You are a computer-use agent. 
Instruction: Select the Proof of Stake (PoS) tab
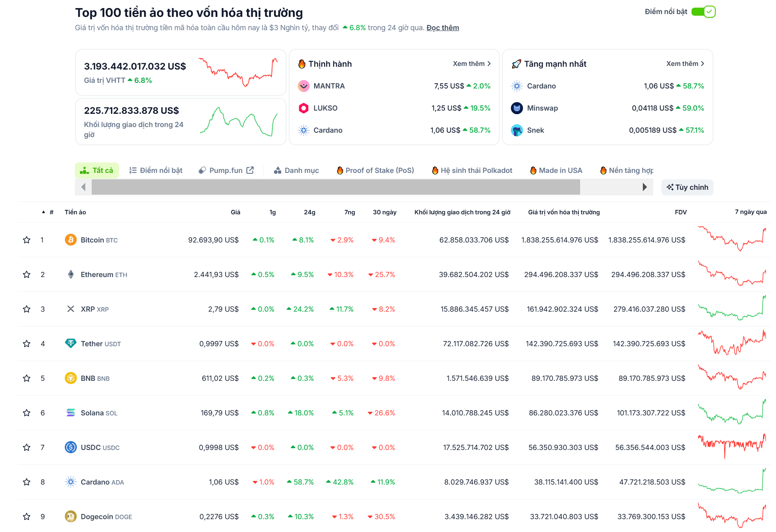pos(375,170)
